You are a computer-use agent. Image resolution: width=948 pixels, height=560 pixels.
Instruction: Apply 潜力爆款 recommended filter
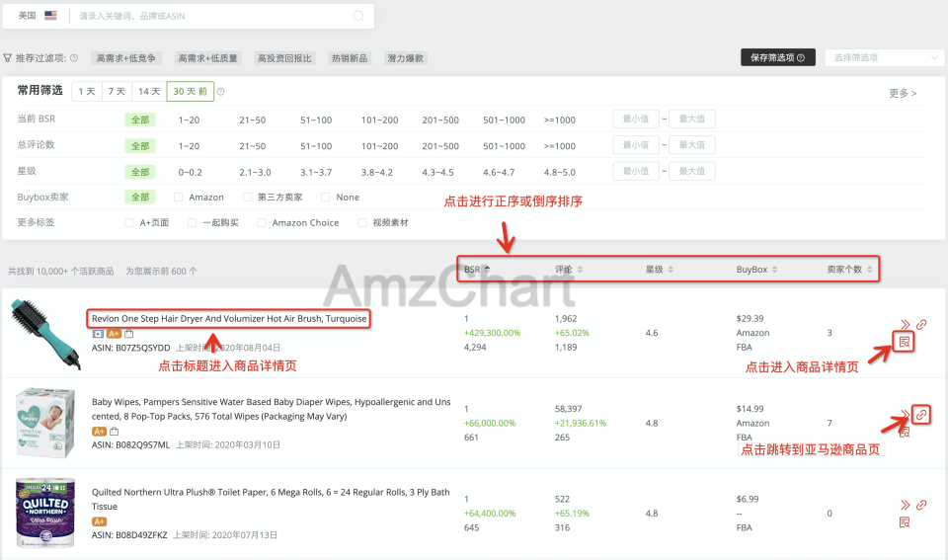406,58
